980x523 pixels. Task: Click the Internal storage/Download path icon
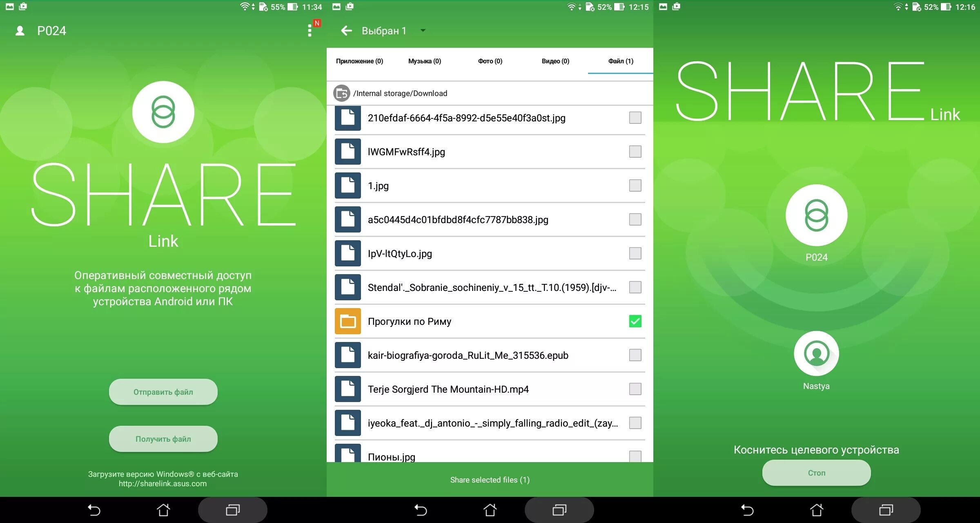point(340,92)
